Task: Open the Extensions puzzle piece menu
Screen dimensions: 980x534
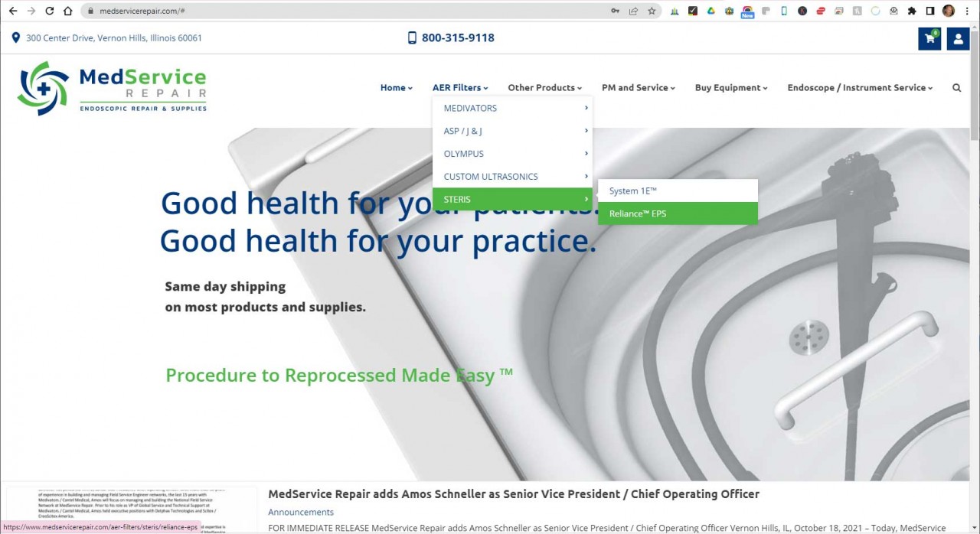Action: tap(912, 11)
